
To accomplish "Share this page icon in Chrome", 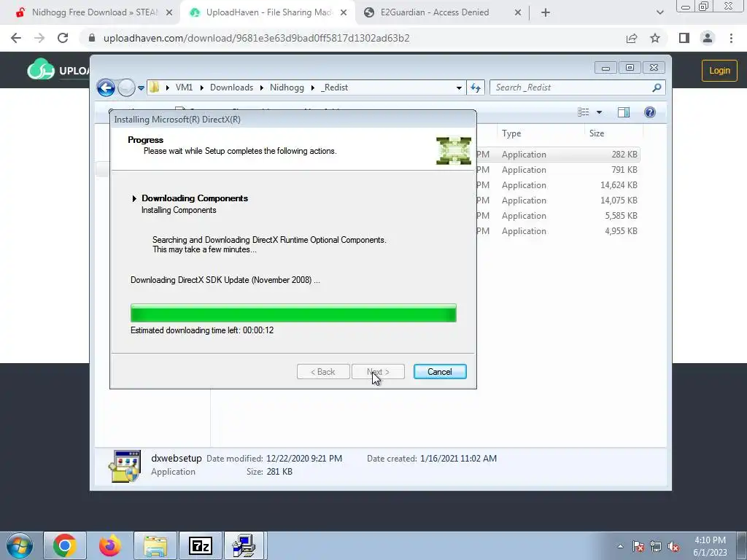I will [x=632, y=38].
